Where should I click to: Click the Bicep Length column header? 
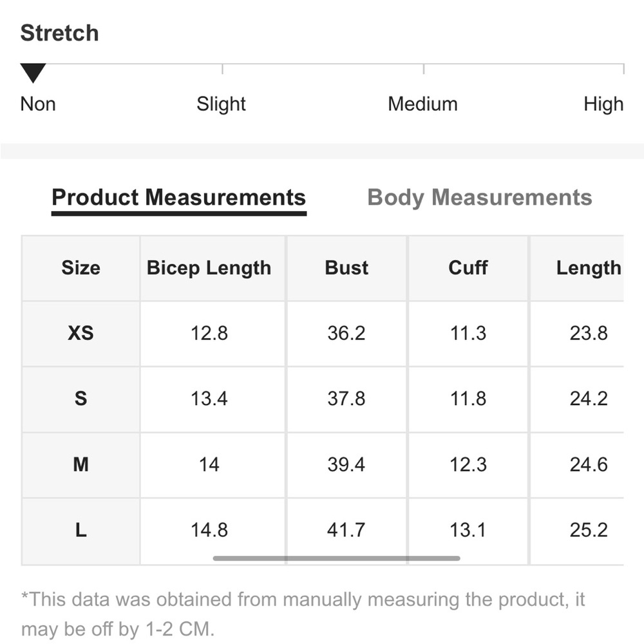(x=209, y=268)
